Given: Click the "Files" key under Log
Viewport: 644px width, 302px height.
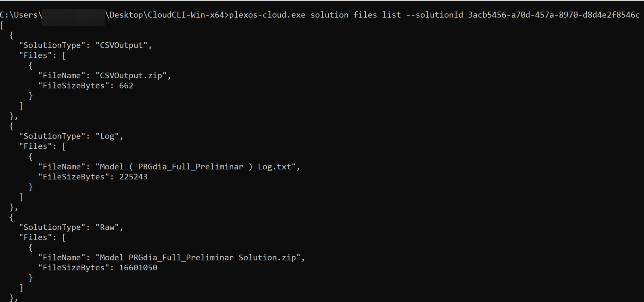Looking at the screenshot, I should pos(36,146).
